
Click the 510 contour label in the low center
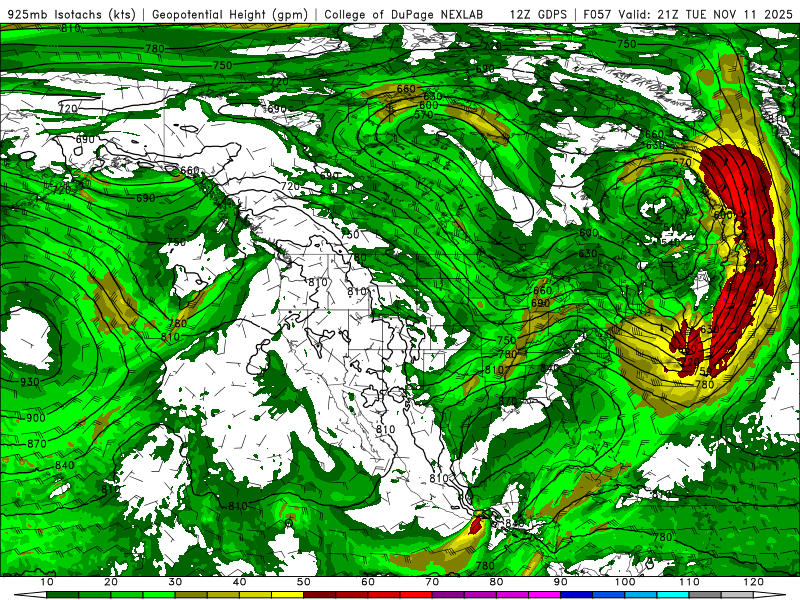coord(672,228)
